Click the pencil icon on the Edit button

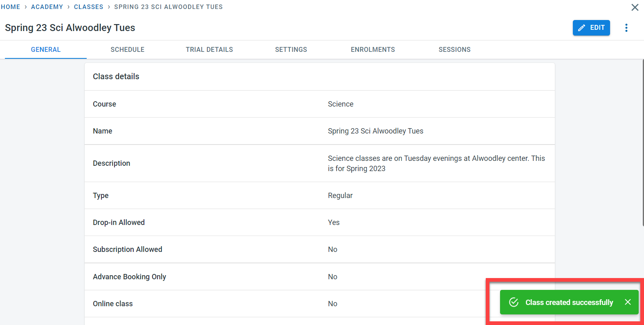pyautogui.click(x=581, y=28)
